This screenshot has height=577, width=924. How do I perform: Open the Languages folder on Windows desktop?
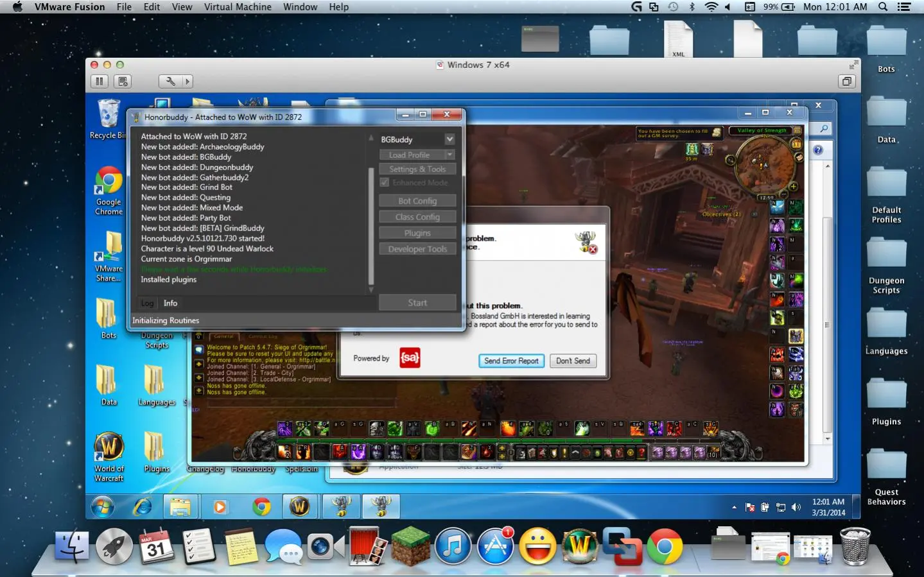click(x=156, y=385)
